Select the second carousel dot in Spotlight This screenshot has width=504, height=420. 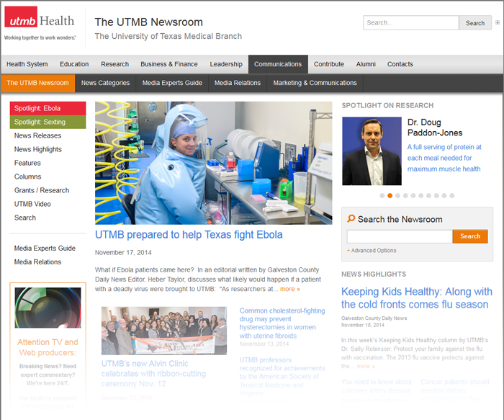click(x=390, y=195)
